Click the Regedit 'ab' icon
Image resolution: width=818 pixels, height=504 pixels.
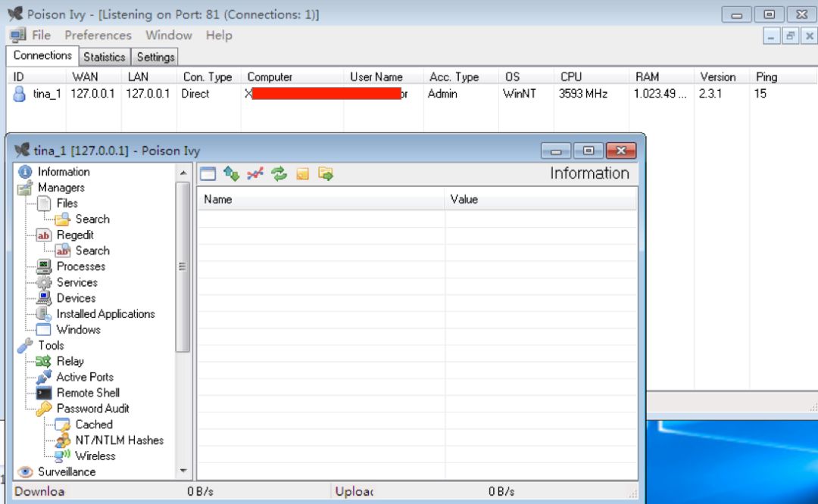[x=44, y=235]
